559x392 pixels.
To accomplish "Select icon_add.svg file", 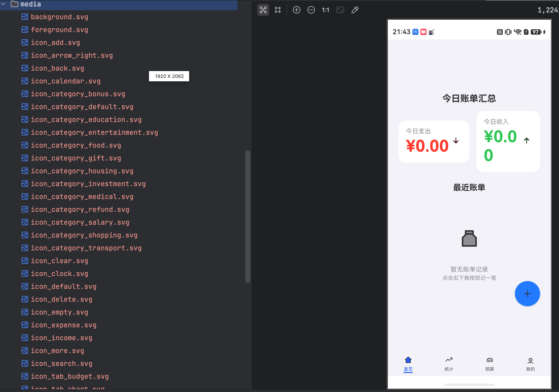I will pos(55,43).
